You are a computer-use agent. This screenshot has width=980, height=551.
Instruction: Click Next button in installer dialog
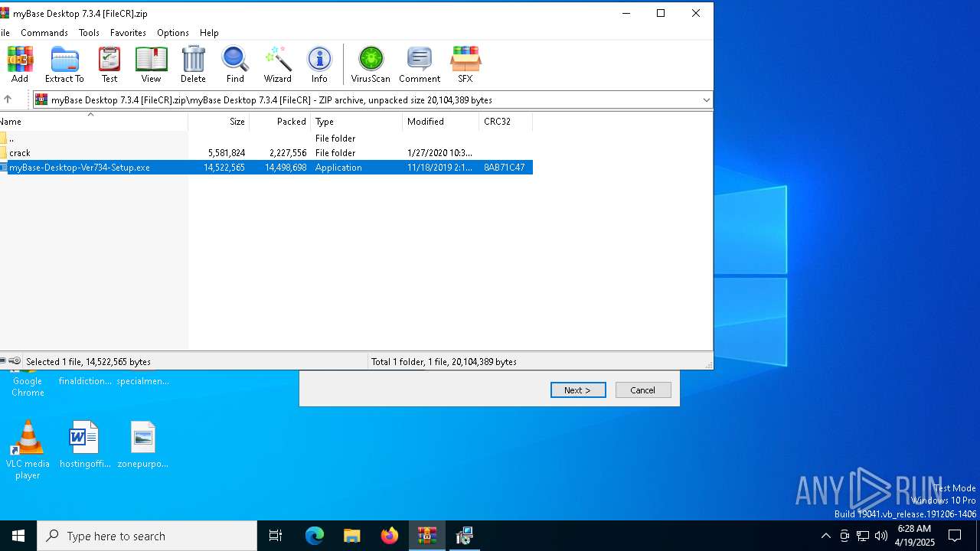[x=578, y=390]
